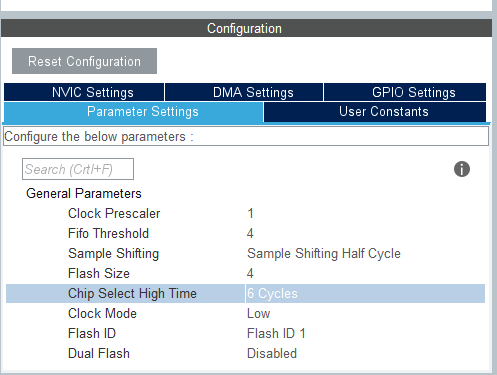This screenshot has height=375, width=497.
Task: Collapse the General Parameters group
Action: (84, 193)
